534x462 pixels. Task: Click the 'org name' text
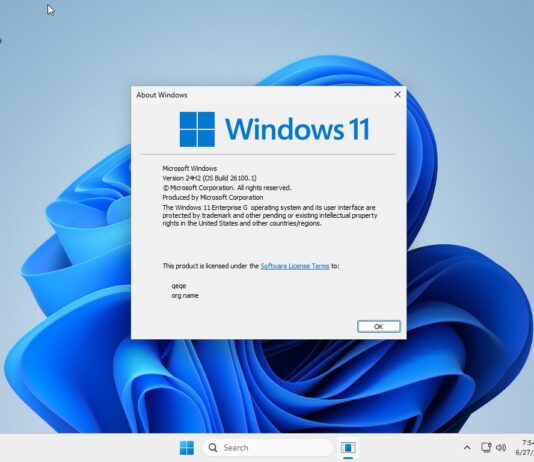pyautogui.click(x=185, y=296)
